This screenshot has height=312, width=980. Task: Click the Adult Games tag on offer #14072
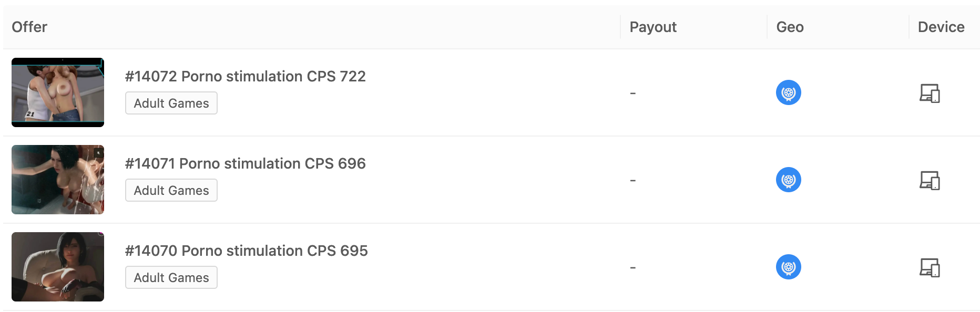click(x=171, y=103)
